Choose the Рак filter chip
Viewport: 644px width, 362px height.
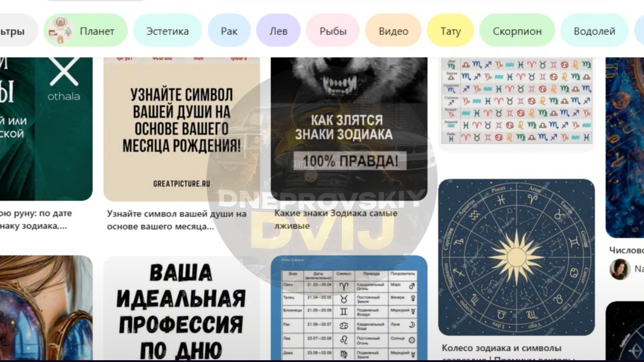coord(229,31)
